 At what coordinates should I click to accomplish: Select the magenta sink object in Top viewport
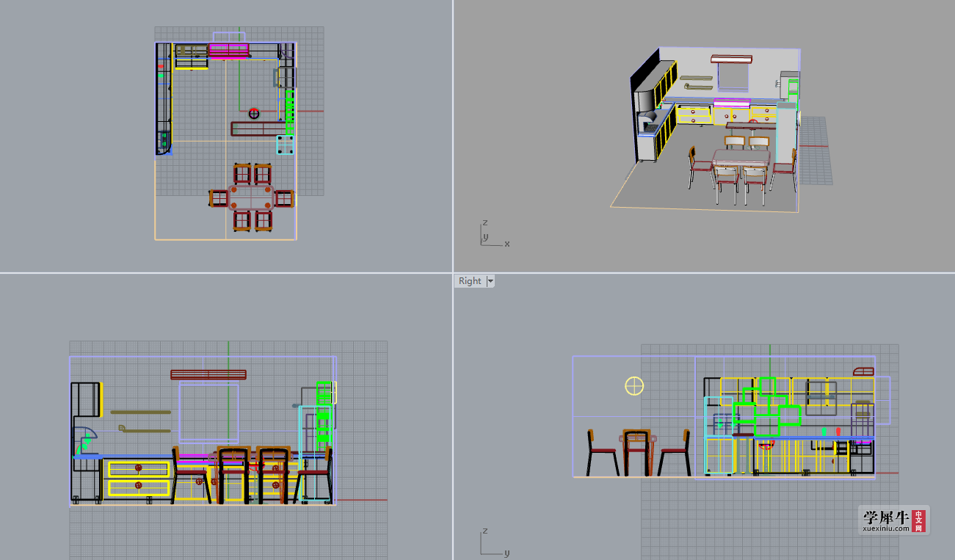pos(229,50)
